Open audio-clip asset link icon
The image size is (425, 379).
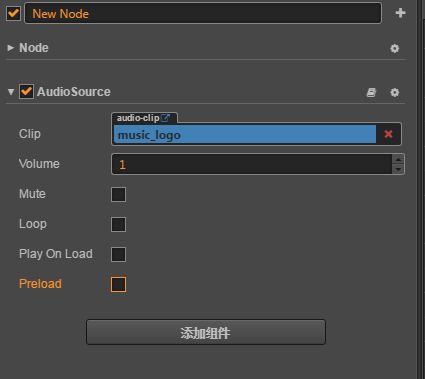[x=165, y=118]
